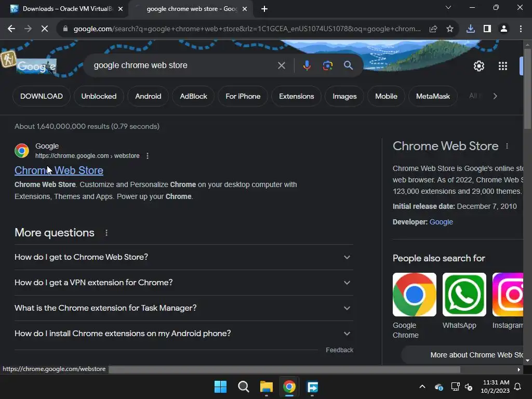This screenshot has width=532, height=399.
Task: Click the horizontal scrollbar right arrow
Action: click(519, 369)
